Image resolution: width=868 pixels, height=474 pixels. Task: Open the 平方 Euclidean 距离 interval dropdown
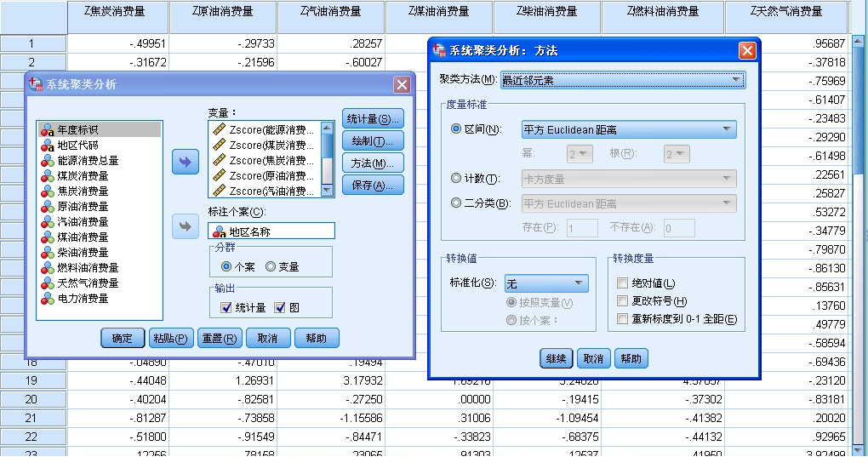click(x=629, y=129)
